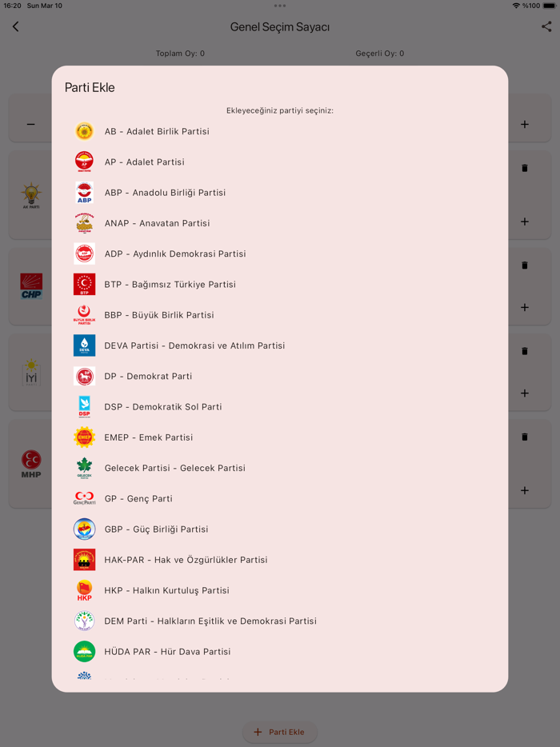This screenshot has width=560, height=747.
Task: Remove the MHP row with trash icon
Action: [x=525, y=437]
